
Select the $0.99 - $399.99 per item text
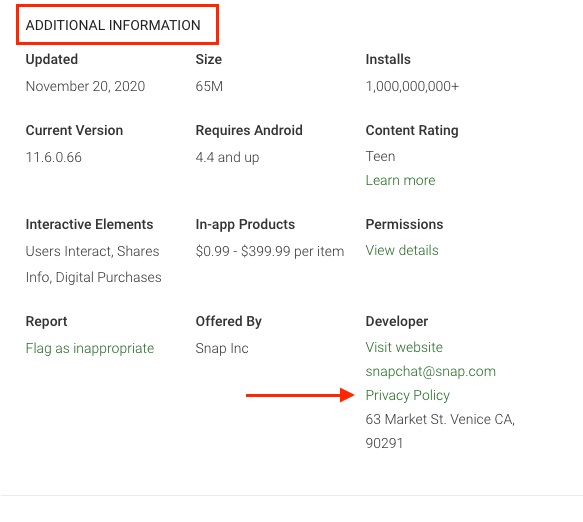point(270,251)
